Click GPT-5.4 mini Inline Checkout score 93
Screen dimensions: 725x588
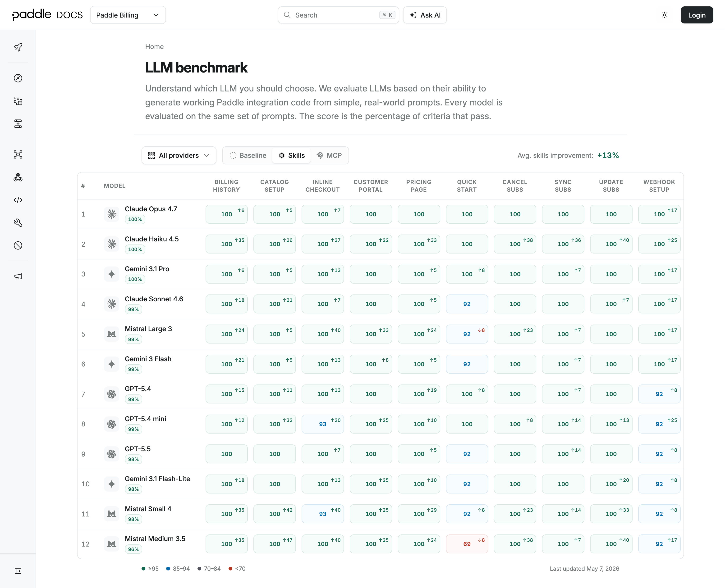(x=322, y=424)
